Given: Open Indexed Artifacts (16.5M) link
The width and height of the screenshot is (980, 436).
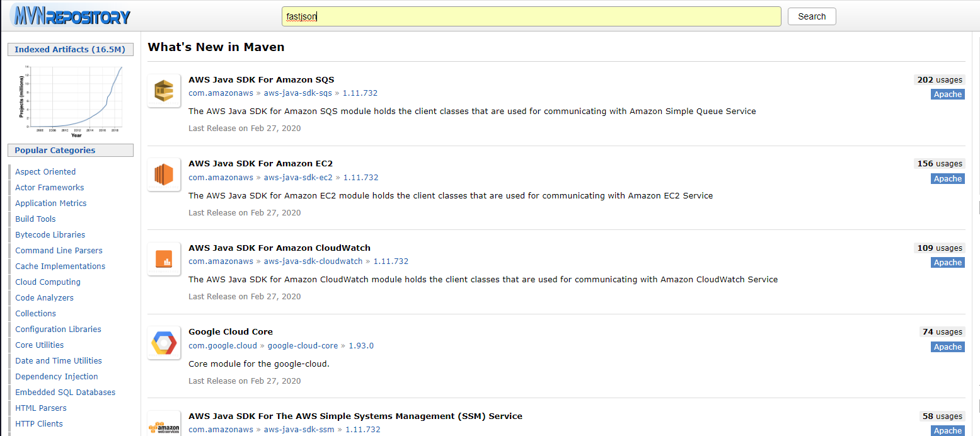Looking at the screenshot, I should click(70, 49).
